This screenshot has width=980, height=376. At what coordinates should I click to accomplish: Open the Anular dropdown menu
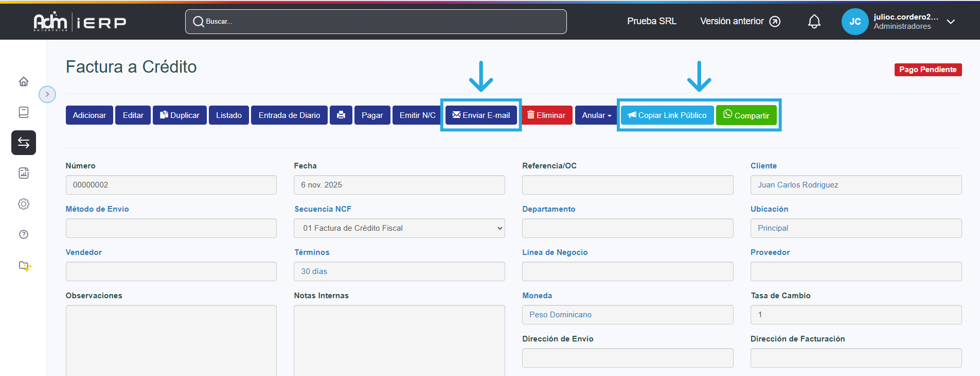click(596, 115)
